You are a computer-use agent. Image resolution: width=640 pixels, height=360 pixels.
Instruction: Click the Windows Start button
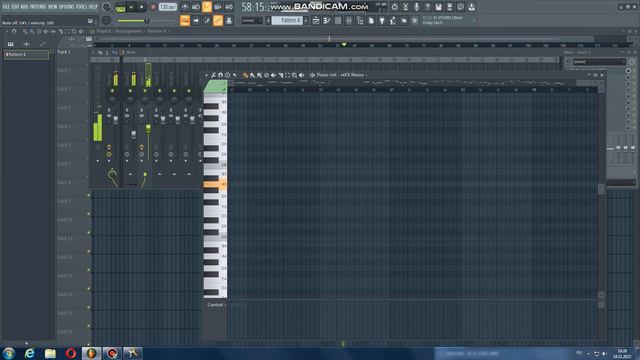tap(9, 353)
